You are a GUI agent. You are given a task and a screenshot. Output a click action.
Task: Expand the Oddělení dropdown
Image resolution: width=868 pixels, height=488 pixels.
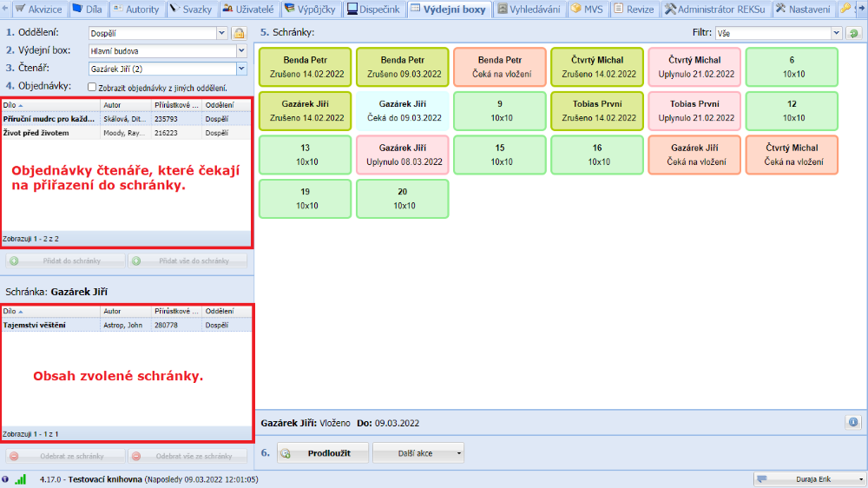pyautogui.click(x=220, y=33)
